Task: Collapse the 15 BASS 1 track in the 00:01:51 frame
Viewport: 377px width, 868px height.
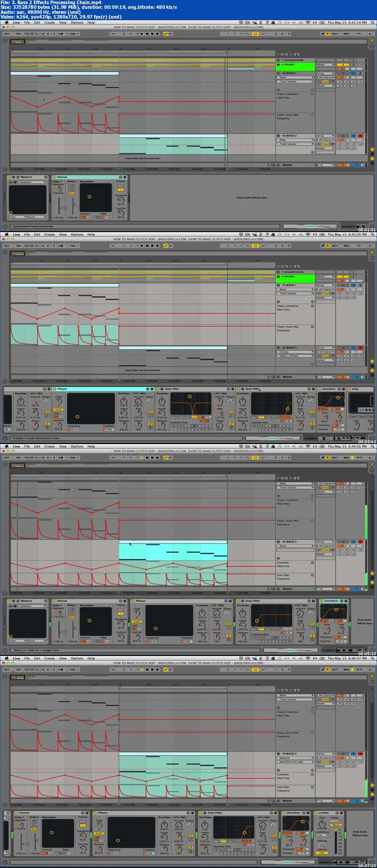Action: 278,73
